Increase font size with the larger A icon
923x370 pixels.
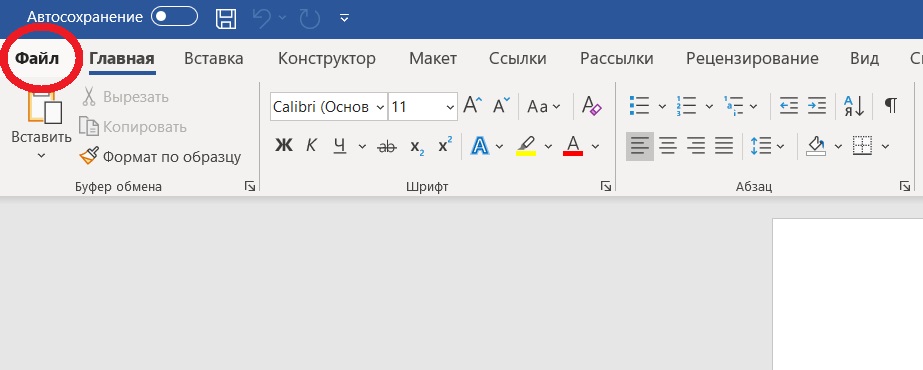coord(473,105)
